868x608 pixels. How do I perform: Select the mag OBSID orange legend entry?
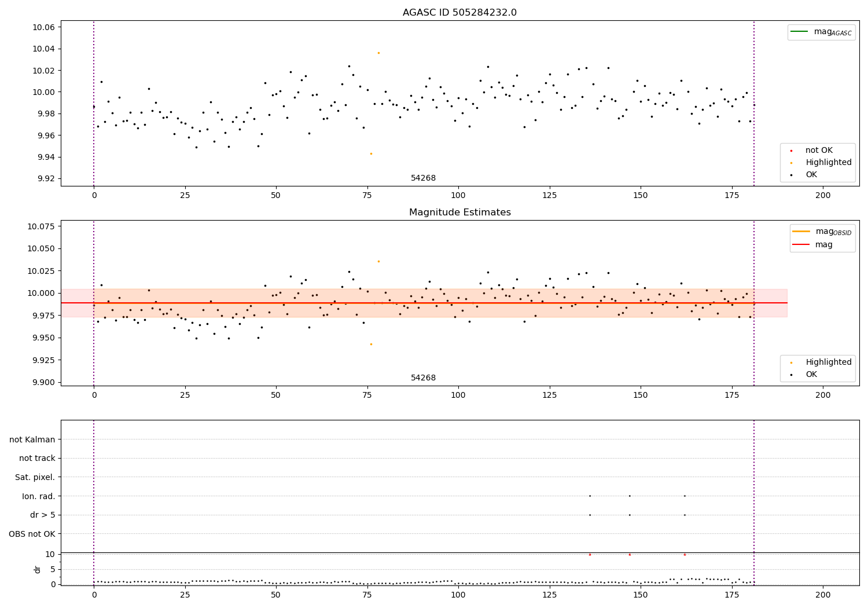822,232
